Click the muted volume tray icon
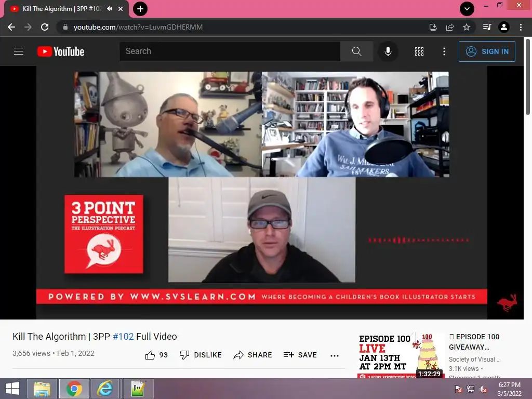The width and height of the screenshot is (532, 399). 483,389
